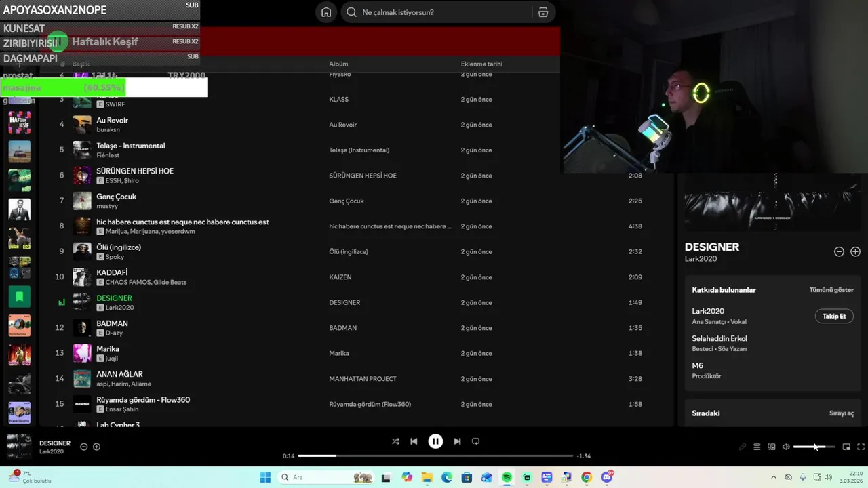This screenshot has height=488, width=868.
Task: Seek on the song progress bar
Action: (x=435, y=455)
